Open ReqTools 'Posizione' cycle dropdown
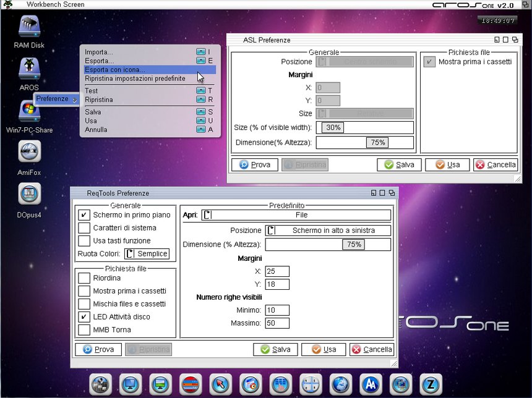Image resolution: width=532 pixels, height=398 pixels. tap(328, 231)
